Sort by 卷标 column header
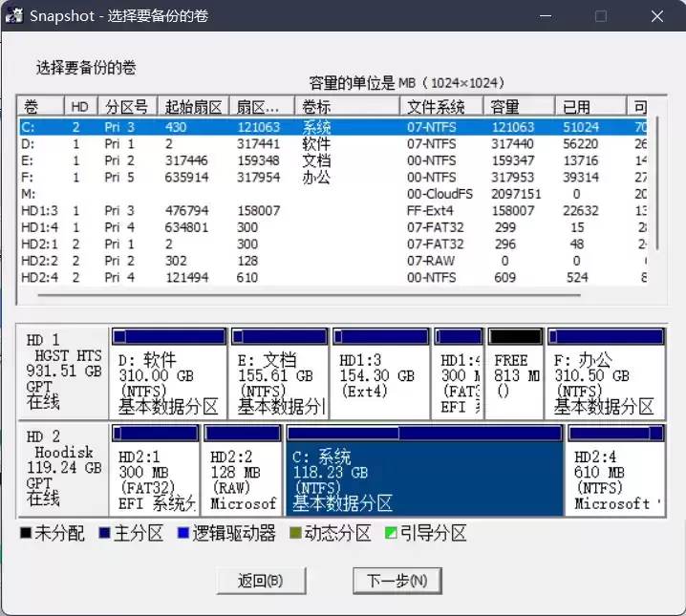 348,106
